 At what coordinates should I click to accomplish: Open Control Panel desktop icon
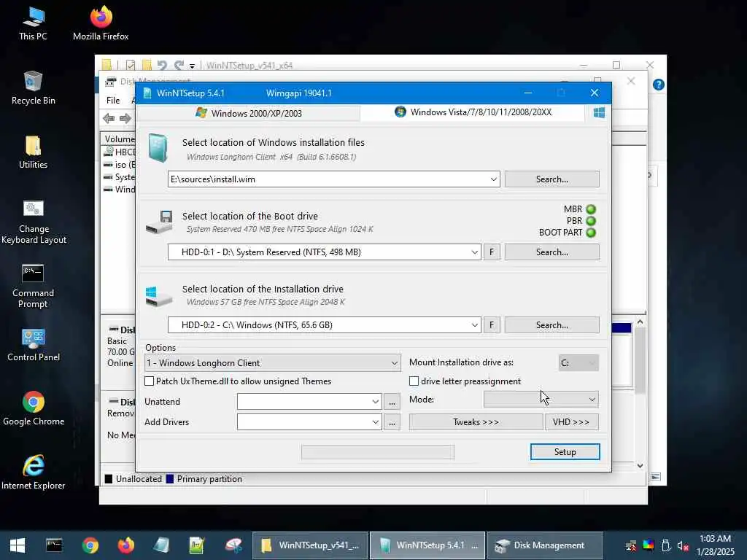[x=34, y=345]
